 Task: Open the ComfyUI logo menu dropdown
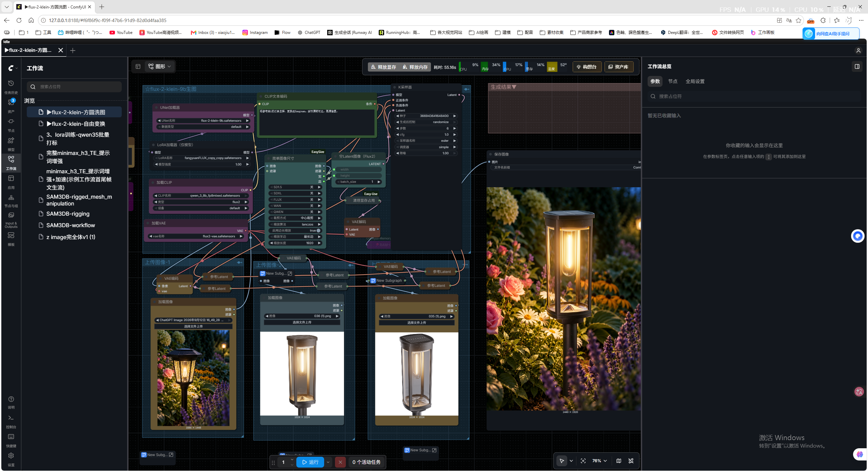tap(13, 68)
